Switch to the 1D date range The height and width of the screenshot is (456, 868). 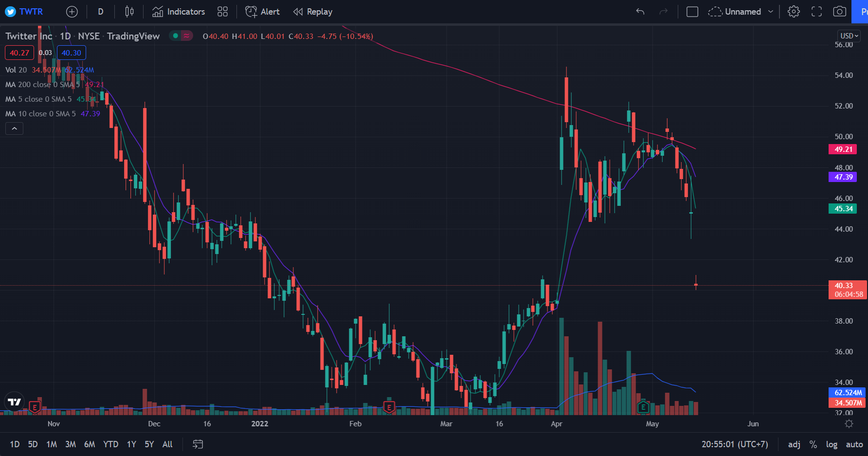(15, 444)
